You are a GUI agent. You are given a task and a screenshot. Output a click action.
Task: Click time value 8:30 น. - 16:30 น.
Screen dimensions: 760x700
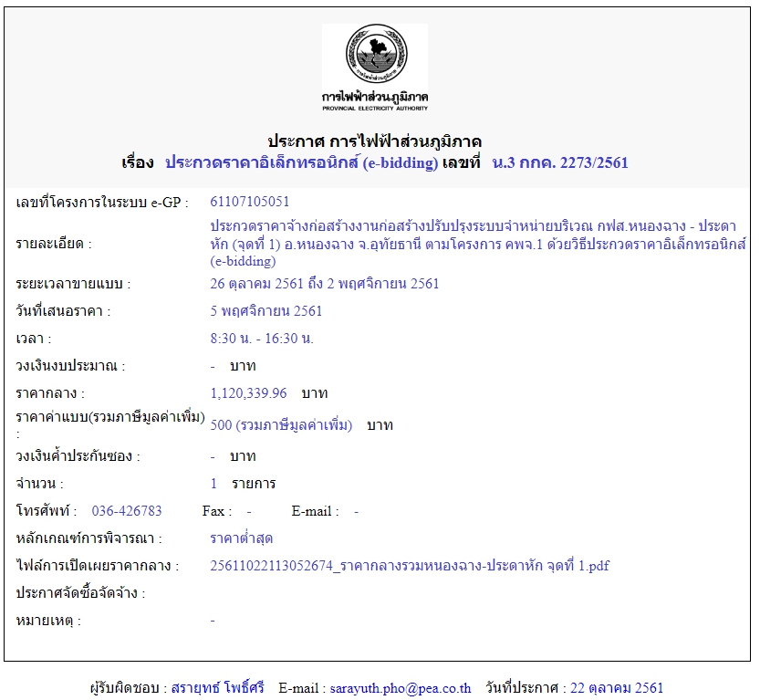(x=262, y=339)
